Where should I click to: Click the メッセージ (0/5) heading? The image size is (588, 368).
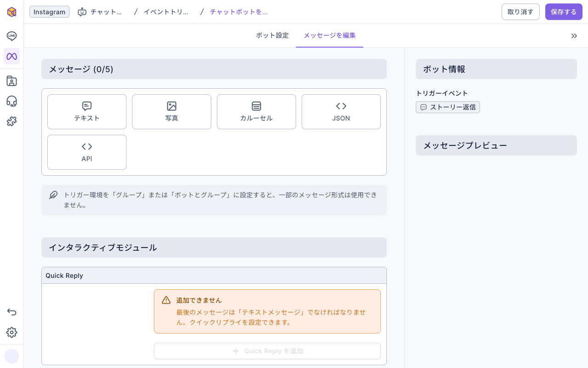point(81,69)
